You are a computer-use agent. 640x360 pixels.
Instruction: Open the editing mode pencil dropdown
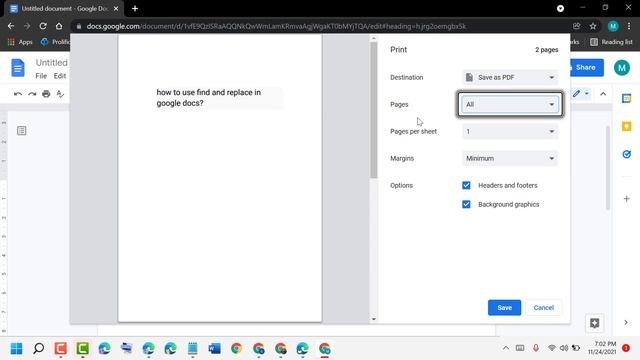[x=580, y=94]
